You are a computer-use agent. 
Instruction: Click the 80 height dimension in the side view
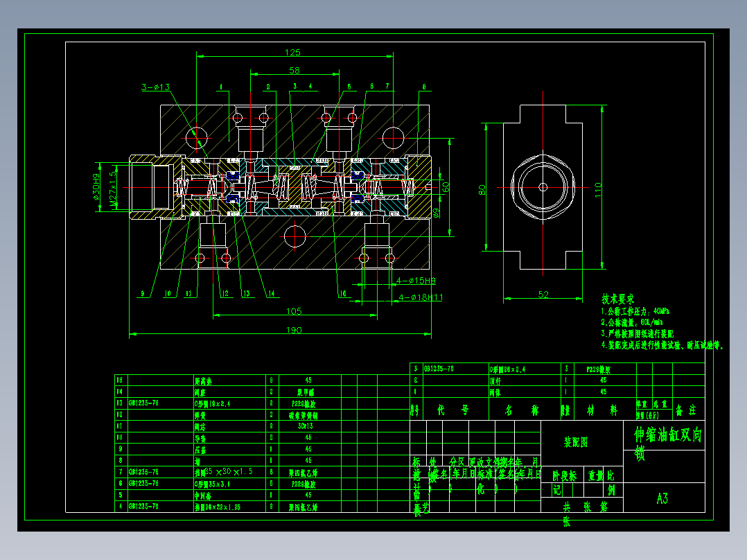pos(482,190)
